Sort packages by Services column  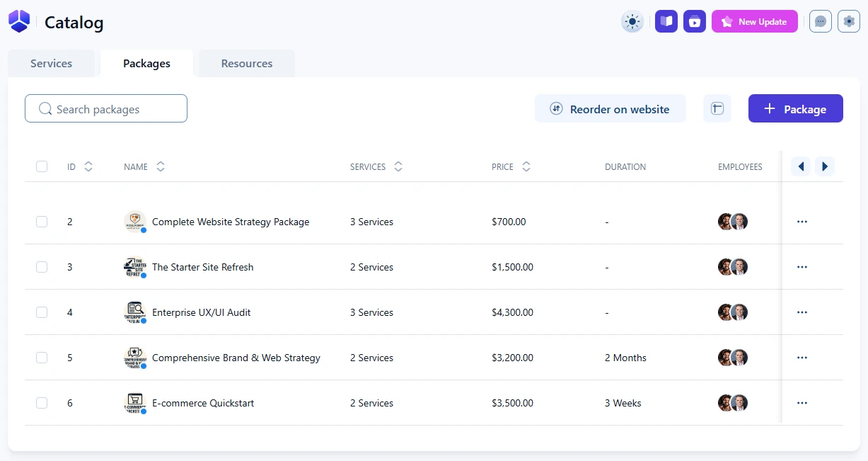398,167
